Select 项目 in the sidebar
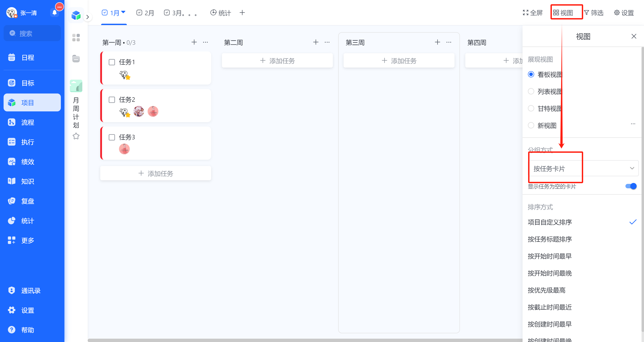This screenshot has height=342, width=644. pos(32,102)
